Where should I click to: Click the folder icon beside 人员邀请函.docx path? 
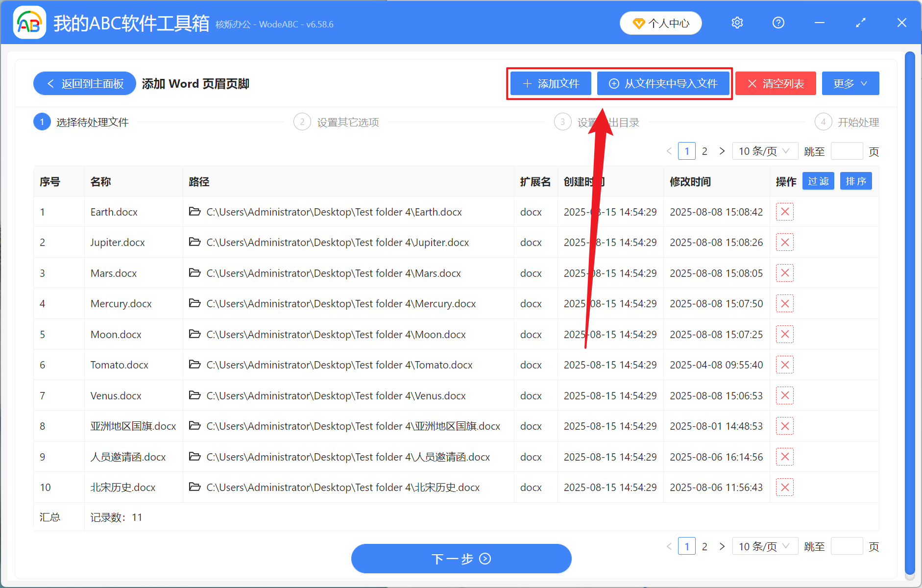(194, 457)
